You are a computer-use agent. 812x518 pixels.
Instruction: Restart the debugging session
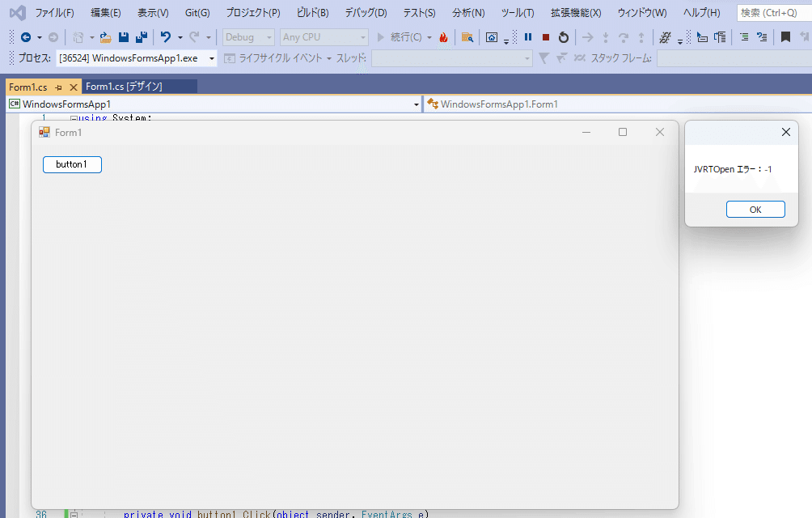tap(564, 37)
